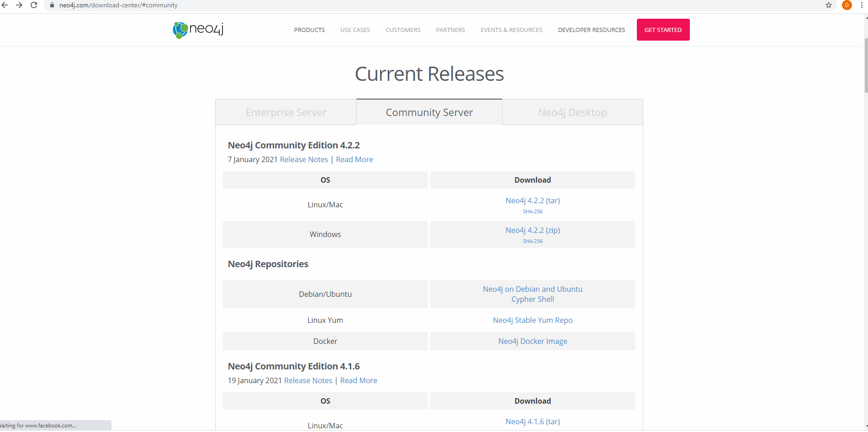Open Release Notes for Community Edition 4.2.2
Viewport: 868px width, 432px height.
click(x=304, y=159)
